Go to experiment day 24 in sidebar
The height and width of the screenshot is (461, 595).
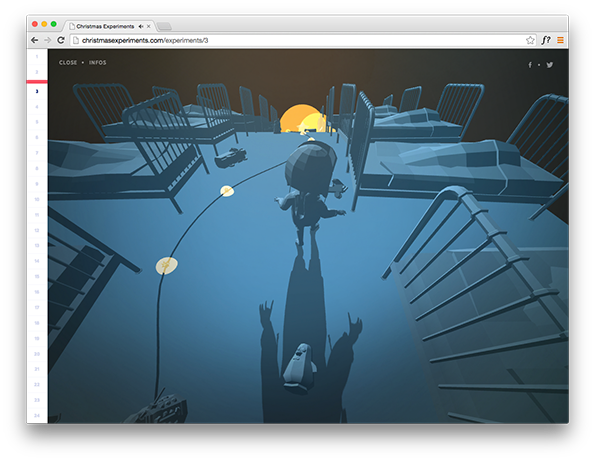click(37, 415)
